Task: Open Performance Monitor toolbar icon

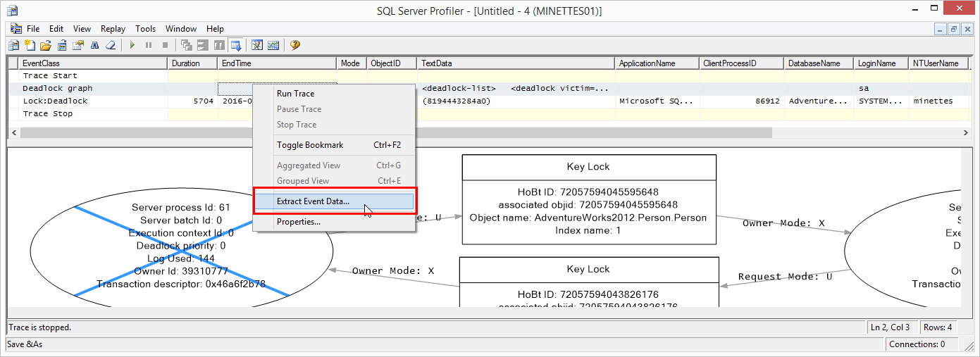Action: pos(273,45)
